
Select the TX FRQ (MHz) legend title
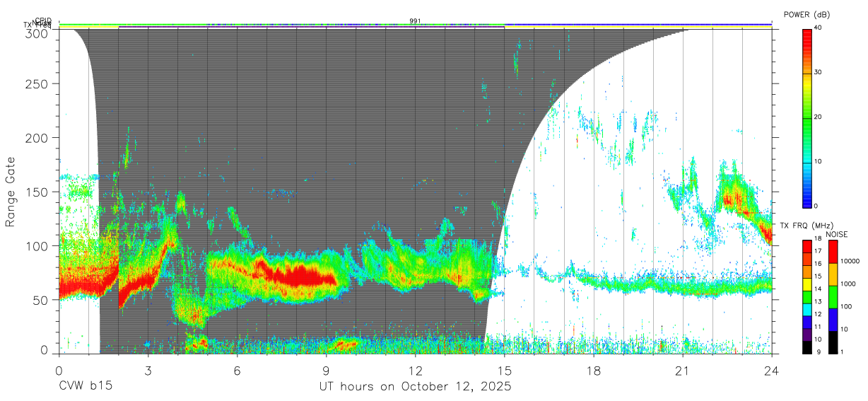pos(805,226)
